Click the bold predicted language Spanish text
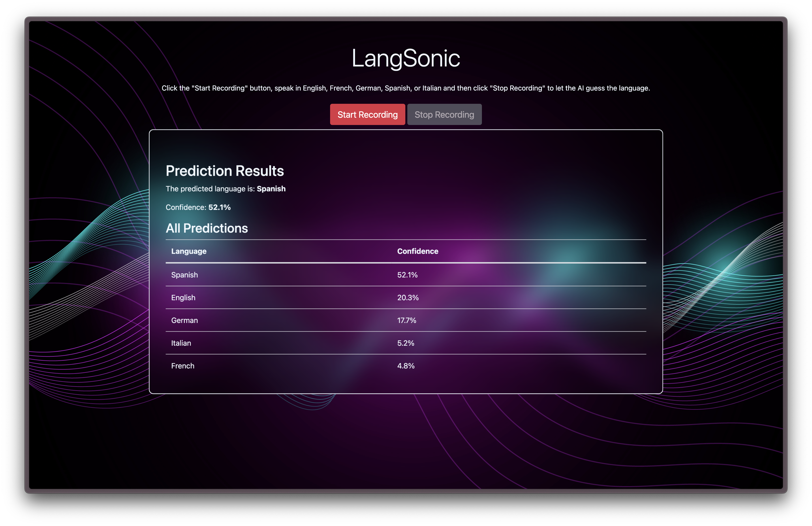 click(271, 189)
